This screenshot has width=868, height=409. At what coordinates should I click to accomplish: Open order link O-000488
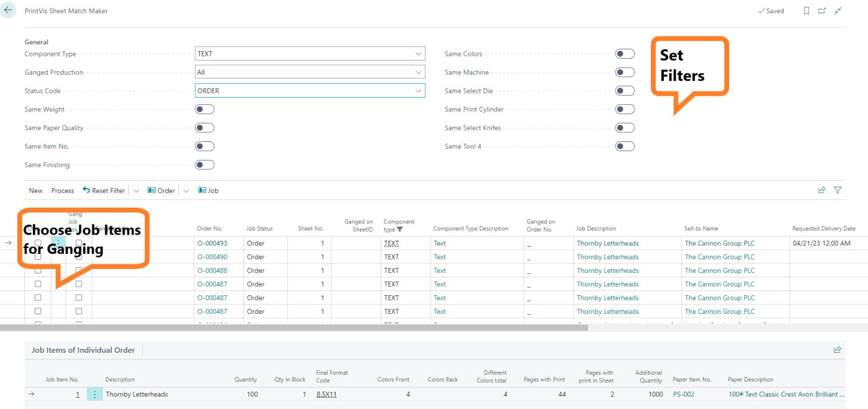pos(212,271)
